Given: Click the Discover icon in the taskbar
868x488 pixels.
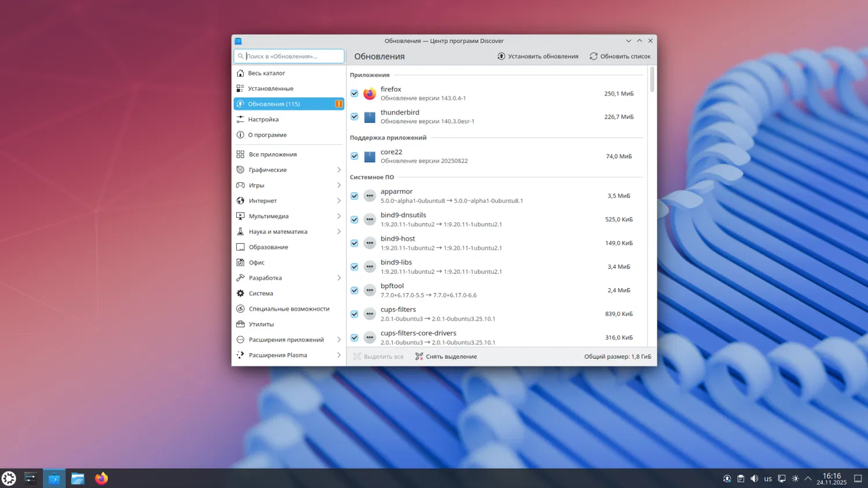Looking at the screenshot, I should pos(54,478).
